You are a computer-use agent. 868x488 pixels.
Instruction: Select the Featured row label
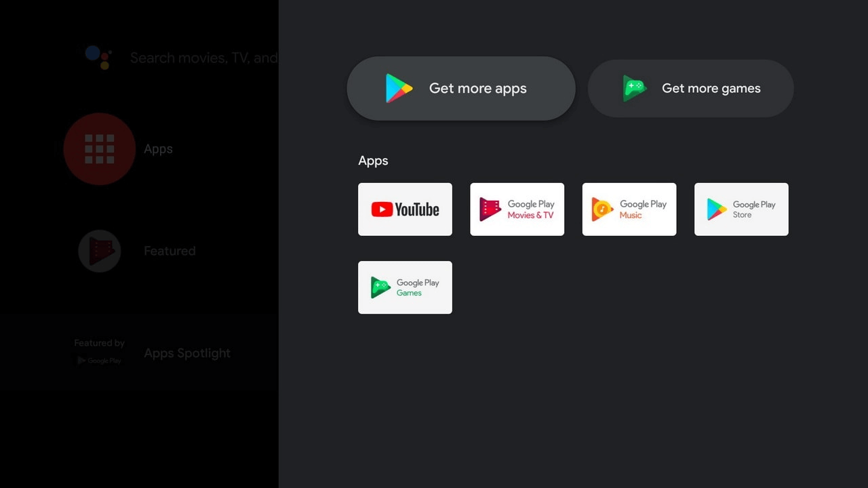[170, 251]
